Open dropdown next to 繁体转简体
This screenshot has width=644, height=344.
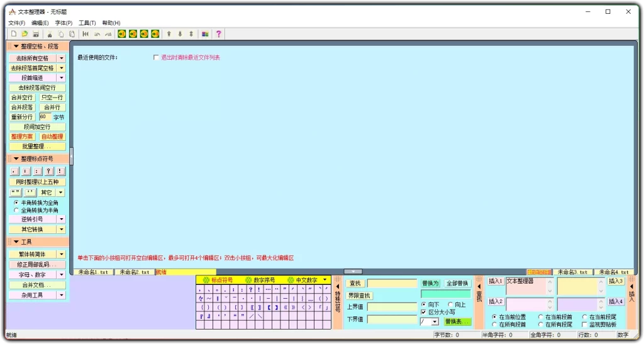point(62,254)
